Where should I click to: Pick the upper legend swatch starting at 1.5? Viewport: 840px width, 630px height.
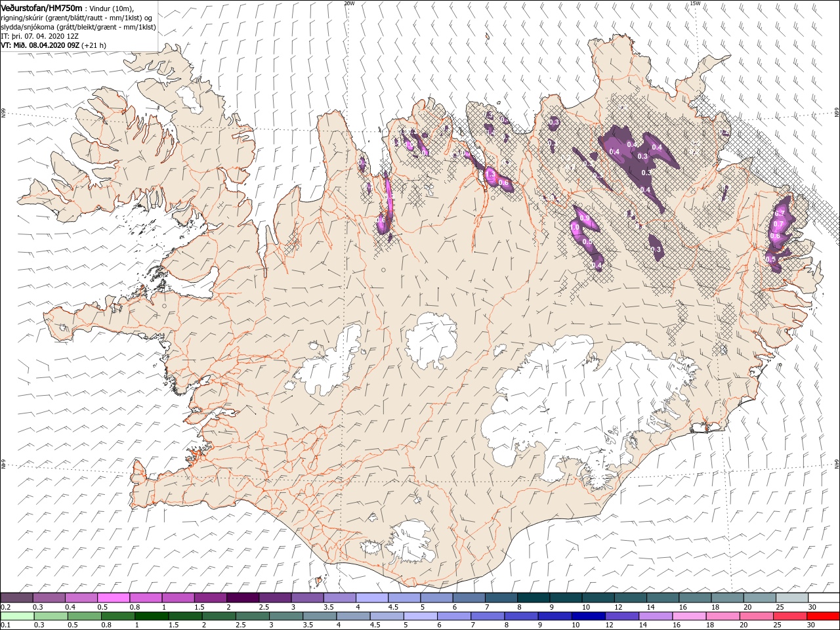[x=210, y=598]
